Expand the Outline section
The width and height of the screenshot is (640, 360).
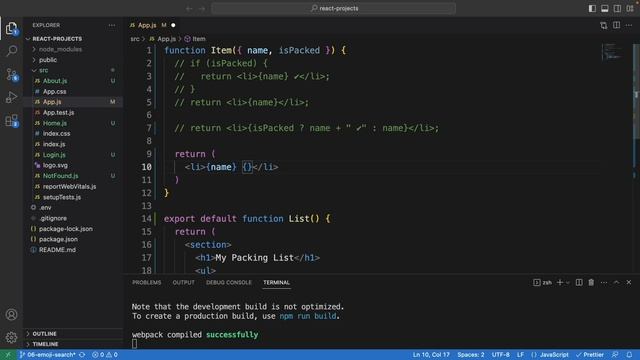[44, 334]
